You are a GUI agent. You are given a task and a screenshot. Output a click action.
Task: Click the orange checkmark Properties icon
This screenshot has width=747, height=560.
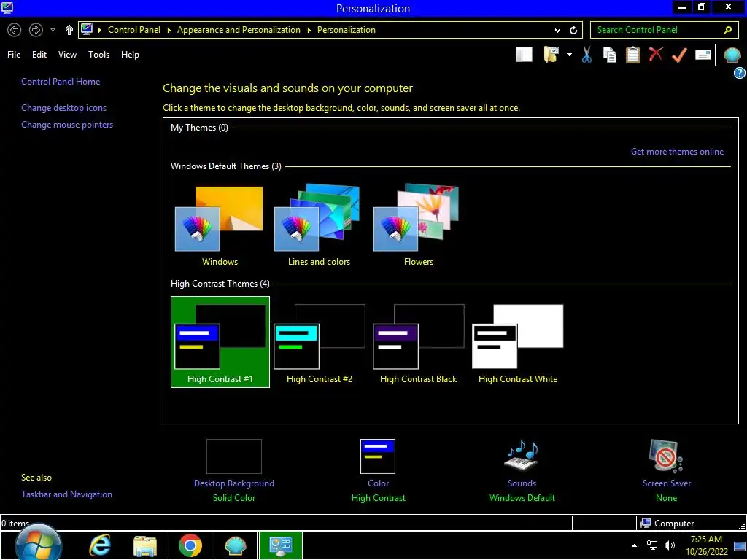click(679, 55)
